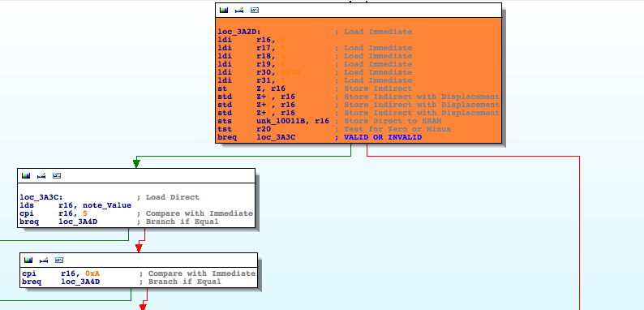
Task: Click the 0xA immediate value
Action: pyautogui.click(x=92, y=273)
